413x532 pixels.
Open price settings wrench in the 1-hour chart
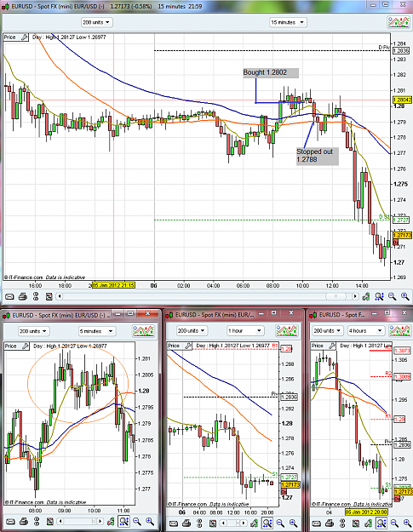click(188, 346)
